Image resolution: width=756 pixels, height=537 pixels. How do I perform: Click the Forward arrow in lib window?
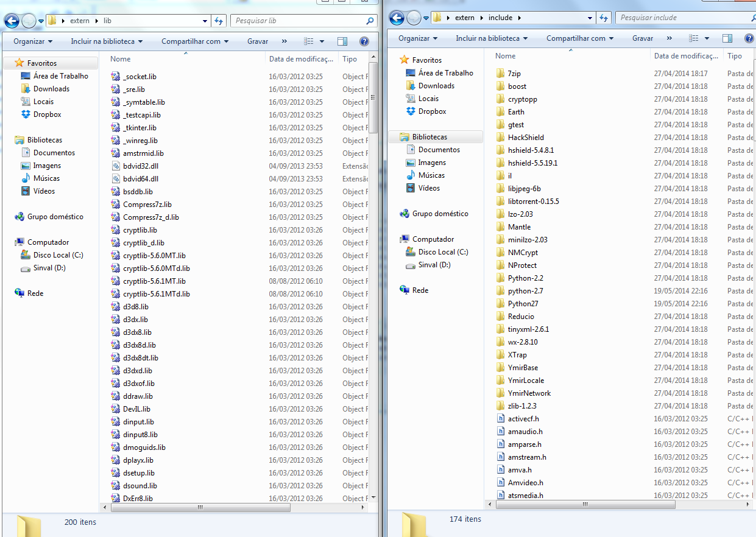(29, 21)
